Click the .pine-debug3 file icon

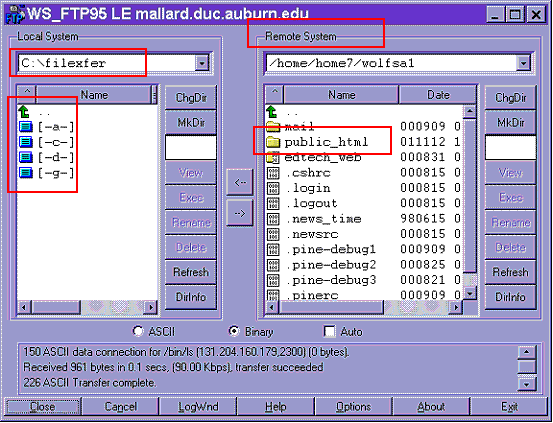pyautogui.click(x=273, y=280)
